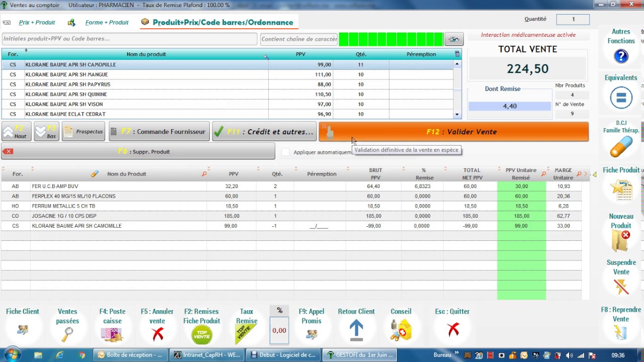Open the Fiche Client icon
Image resolution: width=644 pixels, height=362 pixels.
23,330
